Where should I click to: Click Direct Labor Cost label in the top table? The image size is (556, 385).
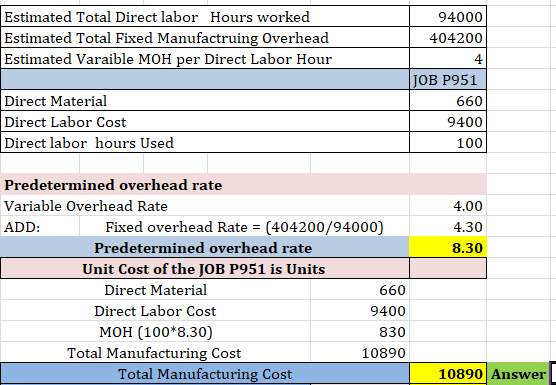coord(205,122)
